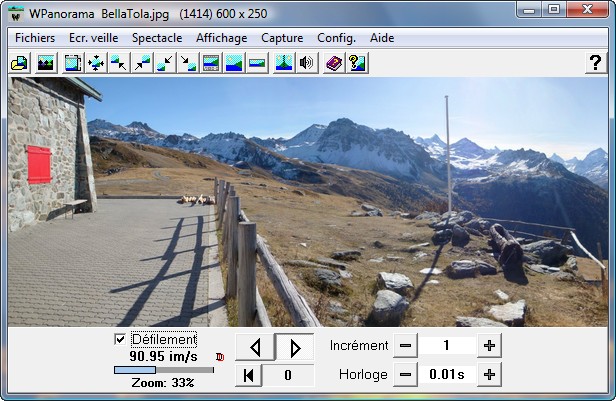Toggle the Défilement checkbox

(x=120, y=339)
